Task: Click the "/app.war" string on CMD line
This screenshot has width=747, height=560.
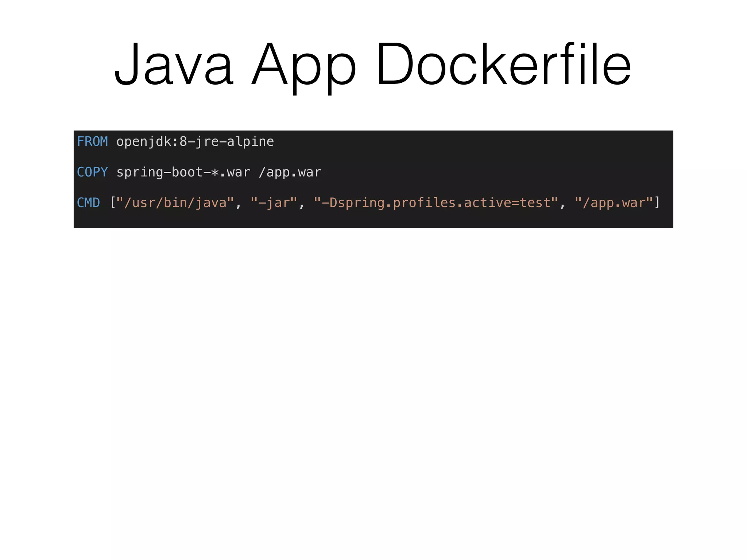Action: tap(614, 203)
